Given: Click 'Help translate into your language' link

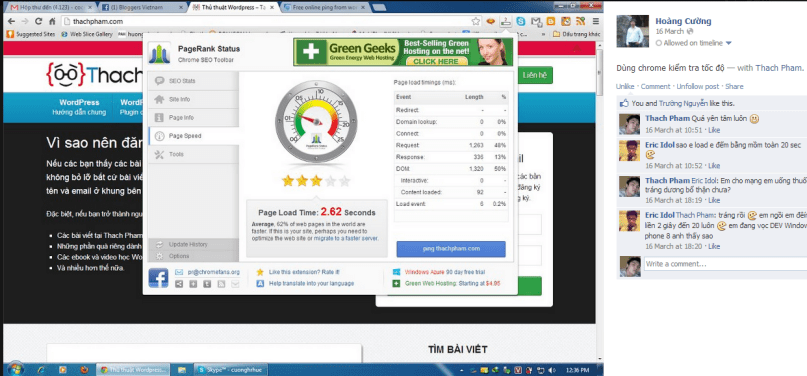Looking at the screenshot, I should (x=311, y=283).
